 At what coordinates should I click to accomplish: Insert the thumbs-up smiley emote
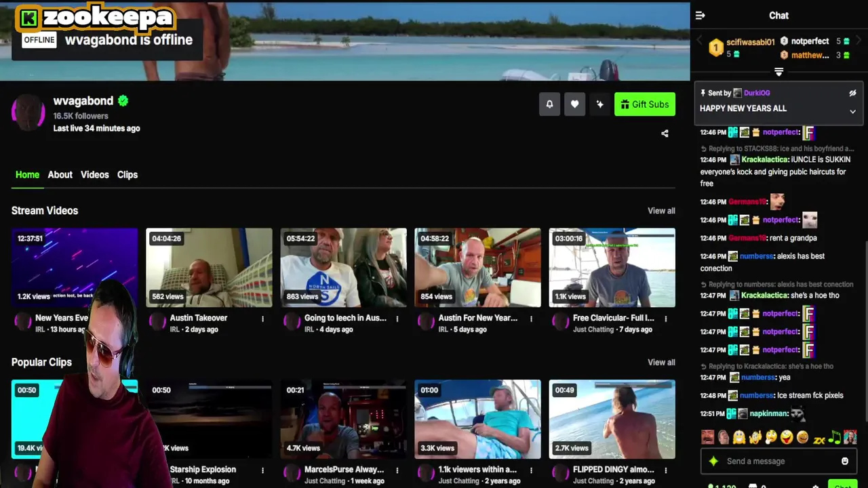pos(755,438)
